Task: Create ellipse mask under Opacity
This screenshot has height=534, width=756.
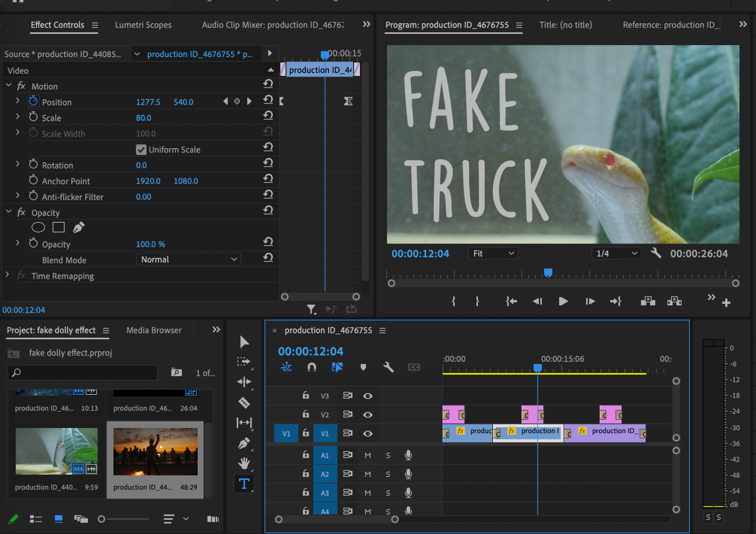Action: point(38,227)
